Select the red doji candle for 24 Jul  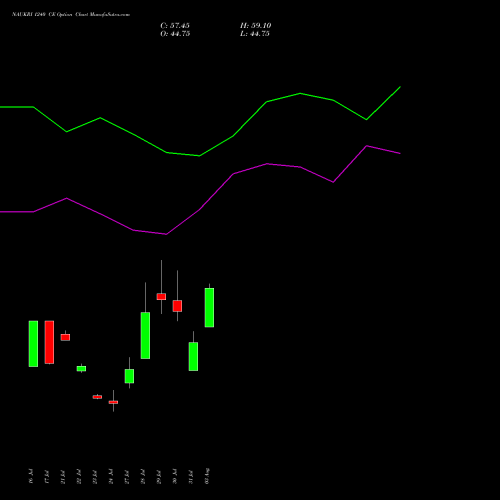113,402
